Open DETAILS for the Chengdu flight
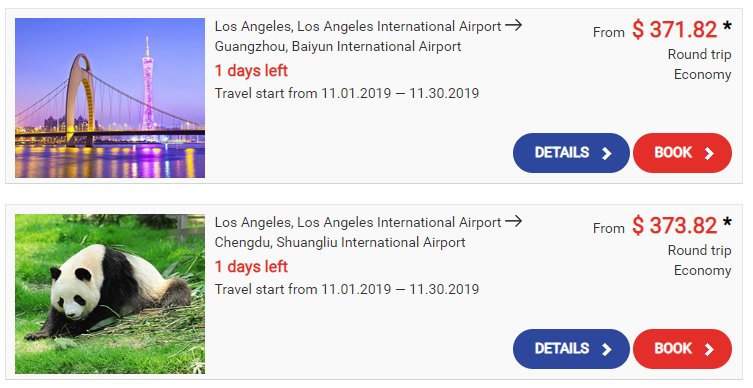Screen dimensions: 753x388 [571, 349]
